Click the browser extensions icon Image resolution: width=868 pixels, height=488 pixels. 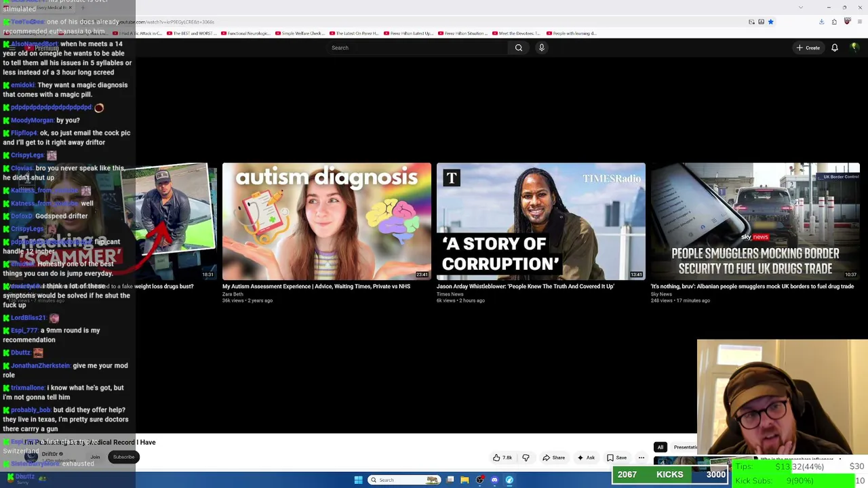[834, 22]
